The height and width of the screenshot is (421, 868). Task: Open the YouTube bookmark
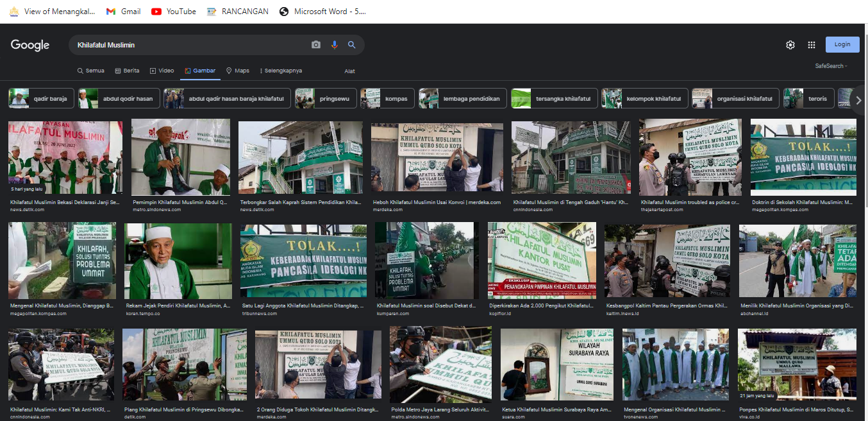click(x=174, y=12)
